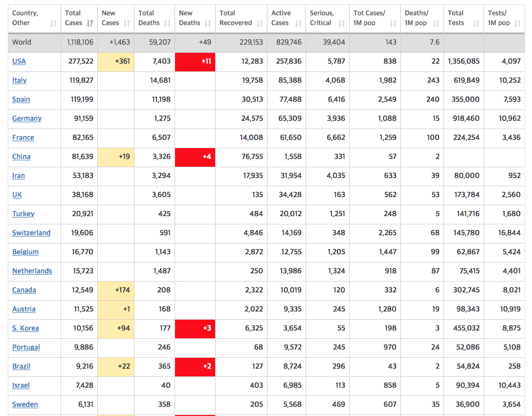Open the S. Korea country link
The width and height of the screenshot is (532, 416).
(25, 328)
